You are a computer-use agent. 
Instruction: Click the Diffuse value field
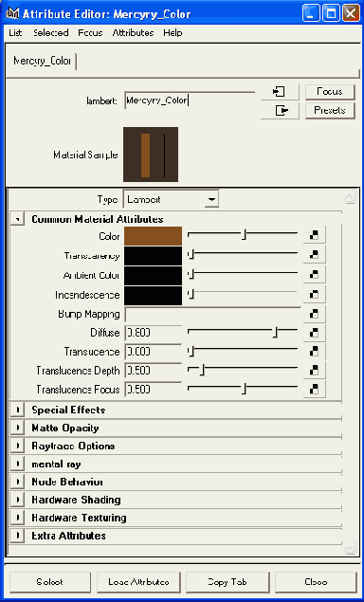(154, 333)
